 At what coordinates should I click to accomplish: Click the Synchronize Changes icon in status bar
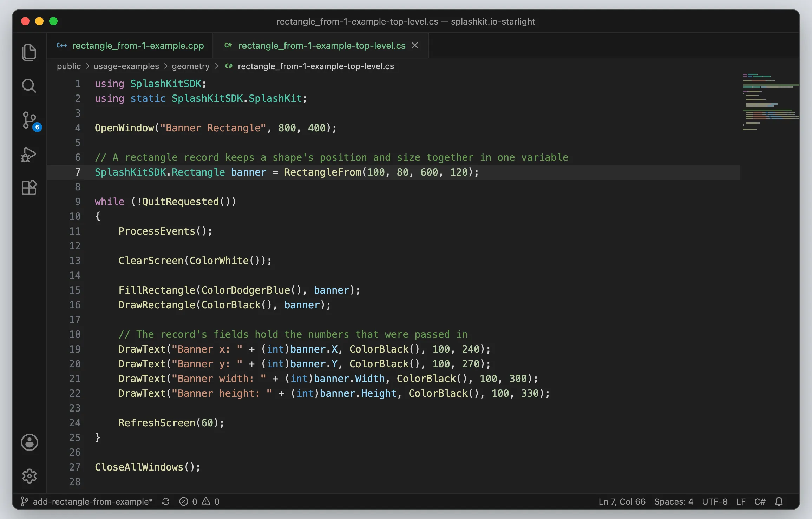[x=166, y=501]
